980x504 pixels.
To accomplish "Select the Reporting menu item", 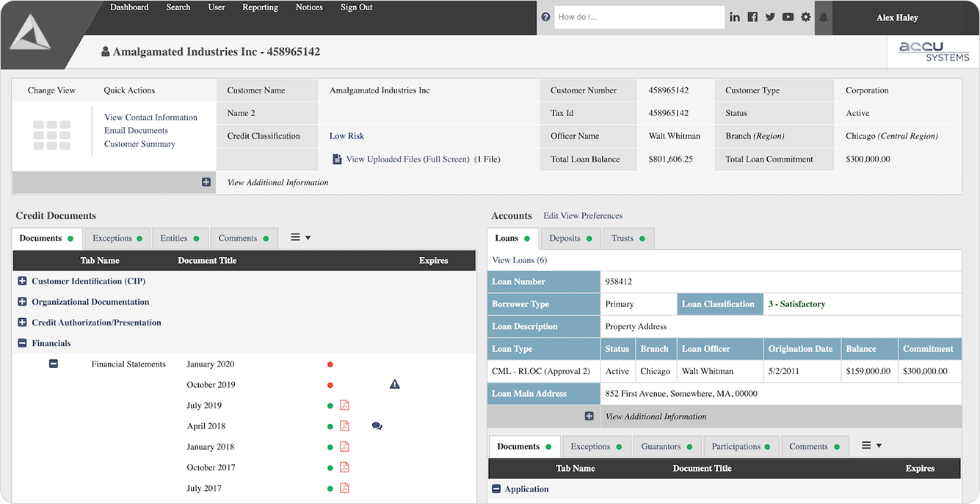I will click(260, 7).
